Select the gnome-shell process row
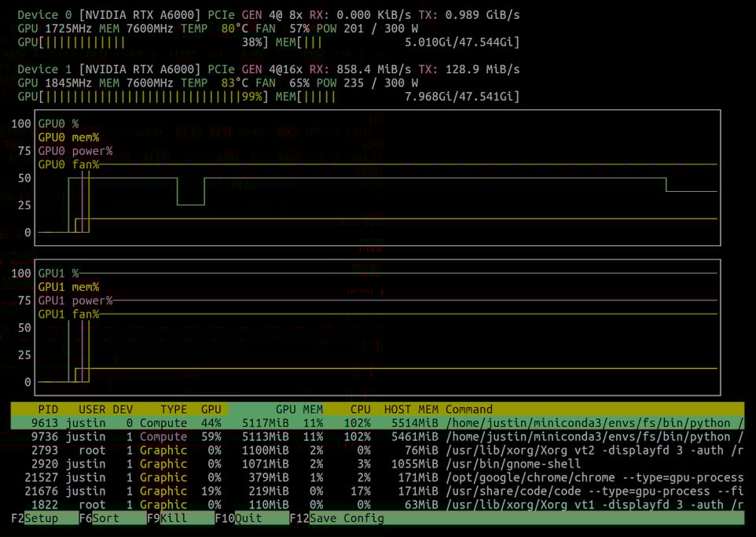Viewport: 756px width, 537px height. pos(236,464)
